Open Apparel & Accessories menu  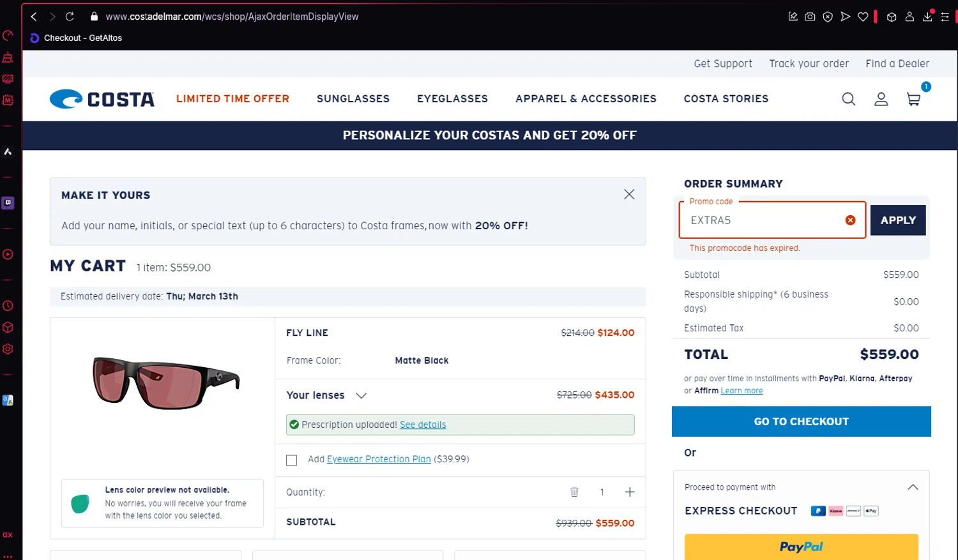586,99
